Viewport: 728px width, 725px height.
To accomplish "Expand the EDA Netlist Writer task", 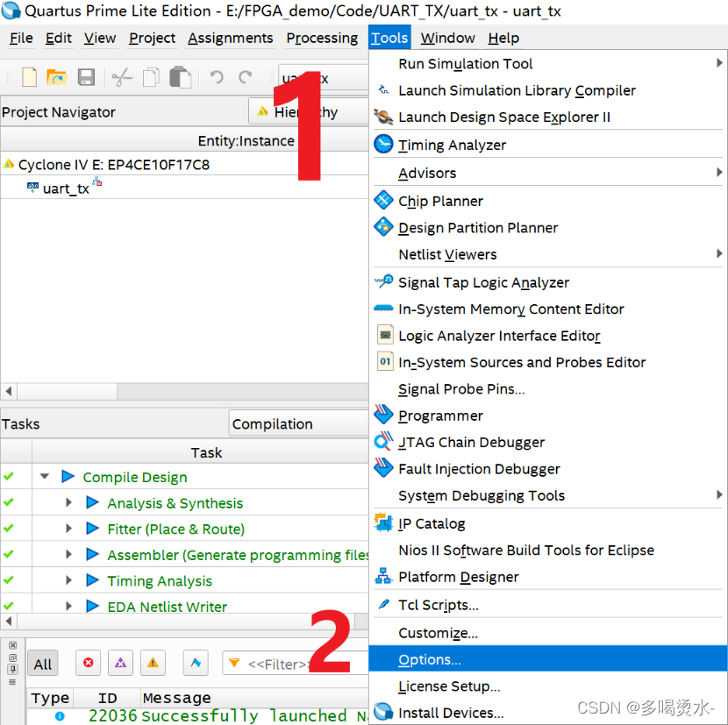I will click(68, 606).
